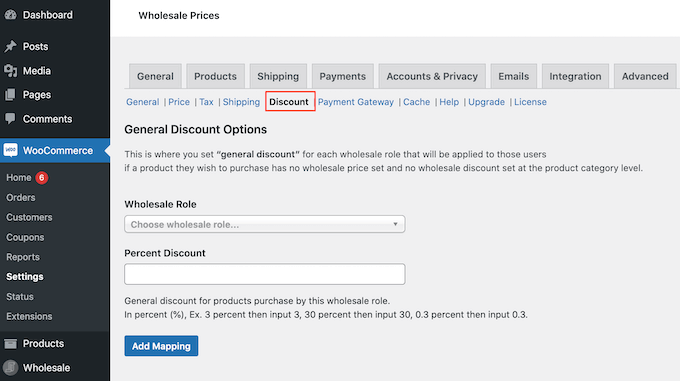
Task: Click the Percent Discount field label
Action: (165, 253)
